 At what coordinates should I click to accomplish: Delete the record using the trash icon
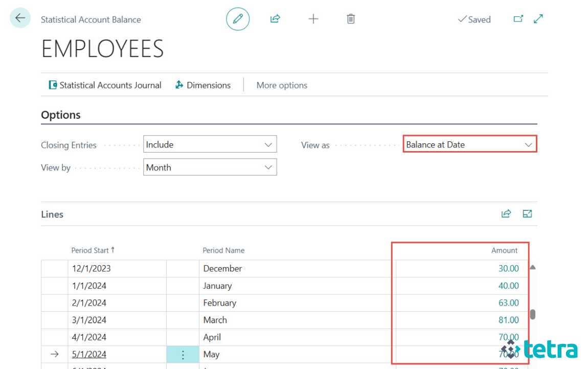pyautogui.click(x=350, y=18)
